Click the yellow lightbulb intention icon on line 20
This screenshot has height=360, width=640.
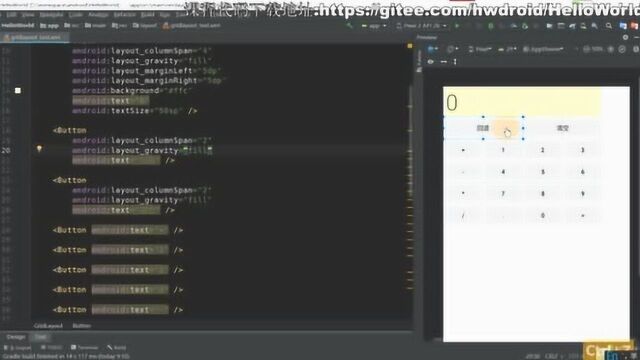pyautogui.click(x=39, y=149)
